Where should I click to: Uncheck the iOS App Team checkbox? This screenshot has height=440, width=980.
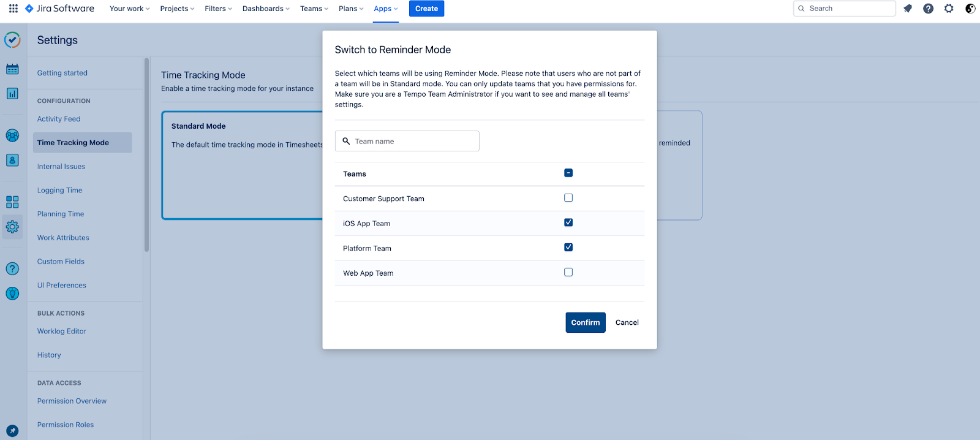click(568, 222)
